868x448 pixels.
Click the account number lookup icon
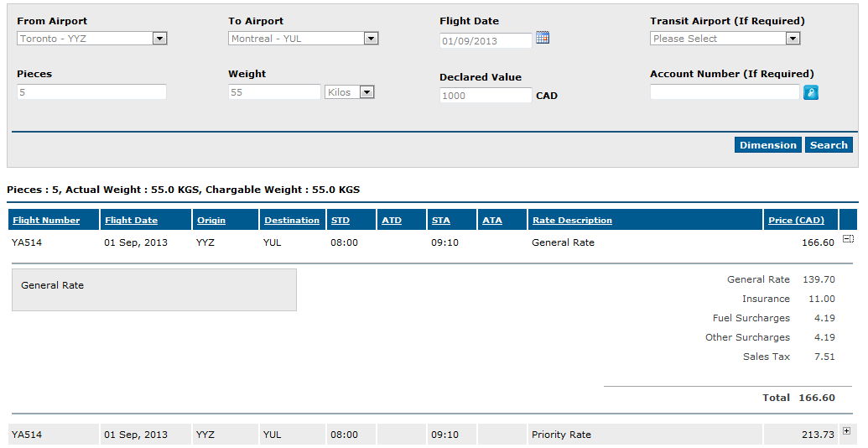pyautogui.click(x=810, y=92)
